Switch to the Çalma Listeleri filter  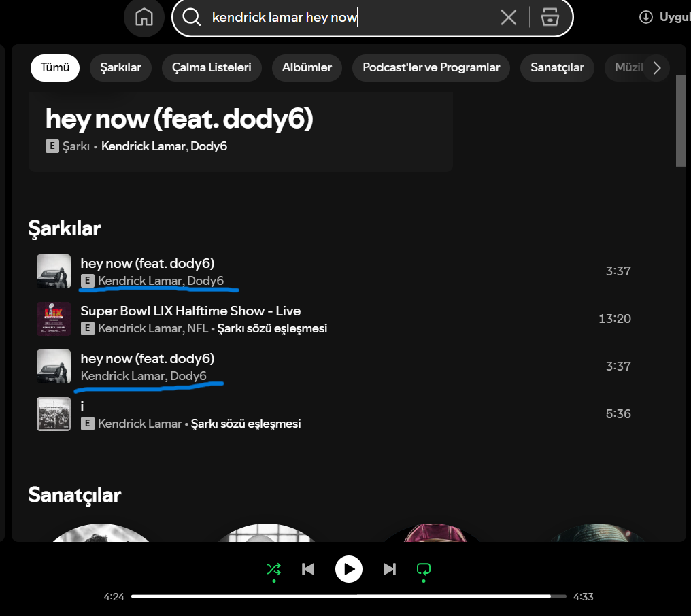[212, 67]
